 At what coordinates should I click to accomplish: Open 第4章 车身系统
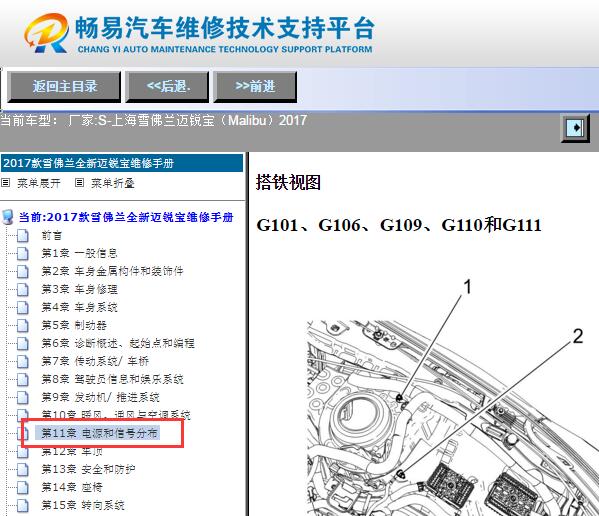[79, 307]
